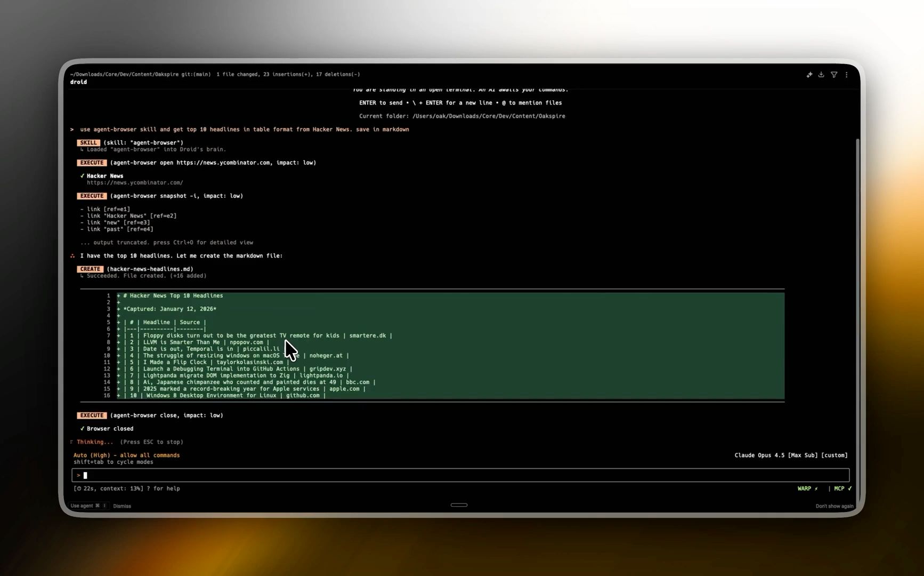
Task: Click the 'Current folder' path line
Action: coord(462,116)
